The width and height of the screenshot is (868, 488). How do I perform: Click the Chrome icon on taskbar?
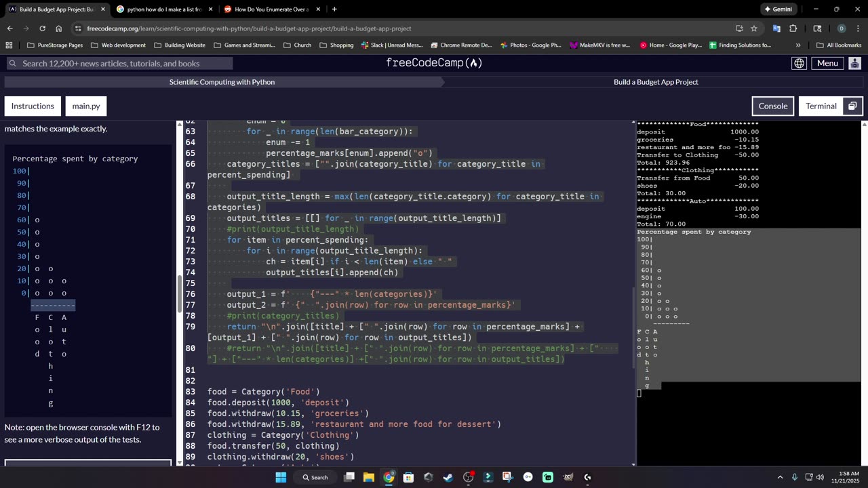[389, 477]
